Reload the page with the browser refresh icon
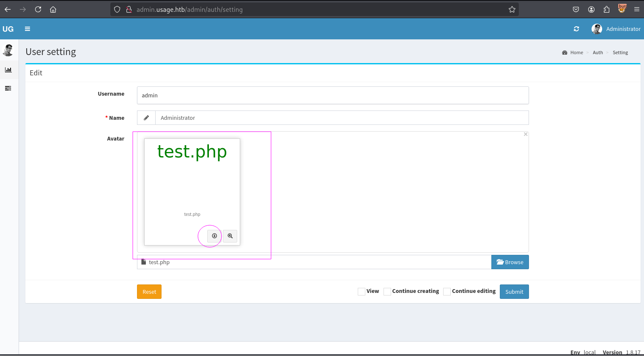Screen dimensions: 644x356 pyautogui.click(x=38, y=9)
